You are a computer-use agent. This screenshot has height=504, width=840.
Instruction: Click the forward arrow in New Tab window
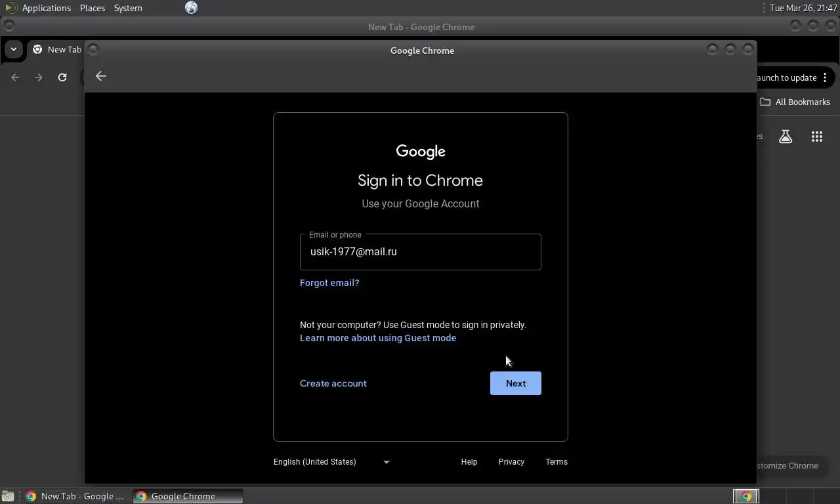point(39,77)
